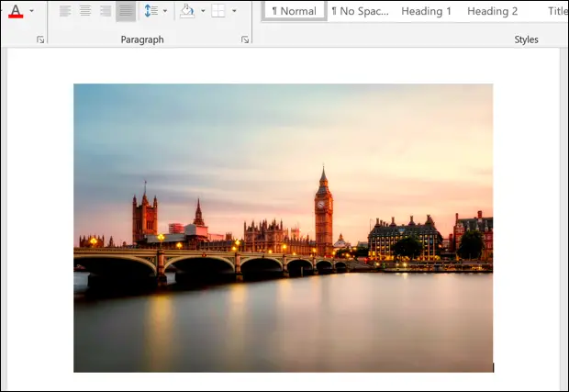
Task: Align text left
Action: [65, 11]
